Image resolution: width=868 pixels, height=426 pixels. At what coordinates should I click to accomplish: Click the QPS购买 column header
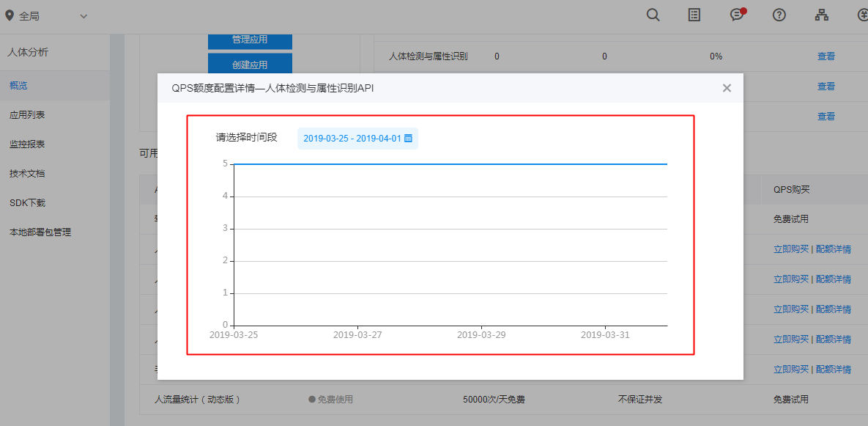(x=792, y=189)
